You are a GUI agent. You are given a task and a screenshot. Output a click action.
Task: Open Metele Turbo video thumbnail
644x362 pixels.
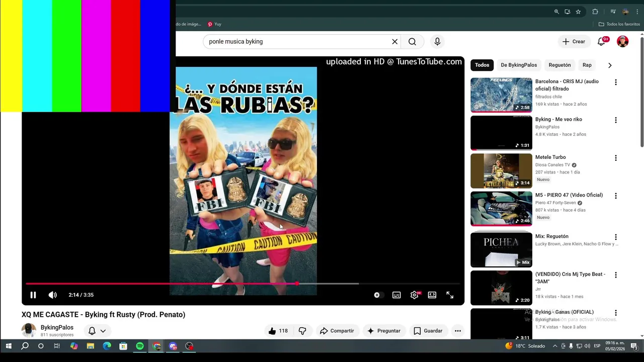[x=501, y=170]
